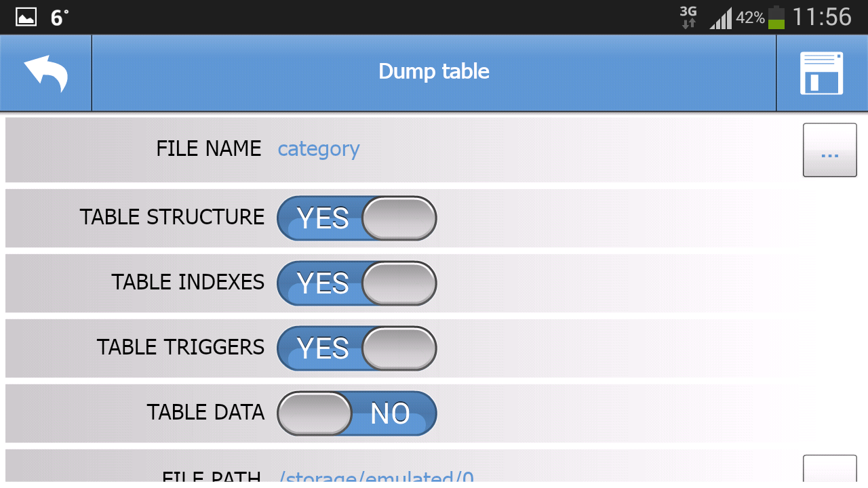Switch TABLE TRIGGERS to NO
Viewport: 868px width, 488px height.
[x=356, y=348]
